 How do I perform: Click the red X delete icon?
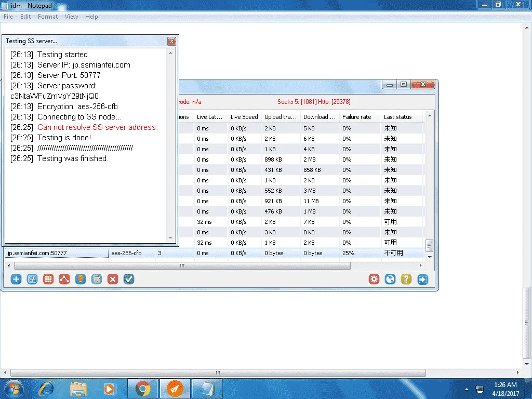pos(113,279)
